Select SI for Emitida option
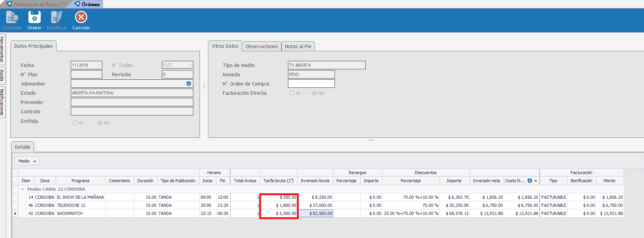The width and height of the screenshot is (644, 238). pos(75,123)
